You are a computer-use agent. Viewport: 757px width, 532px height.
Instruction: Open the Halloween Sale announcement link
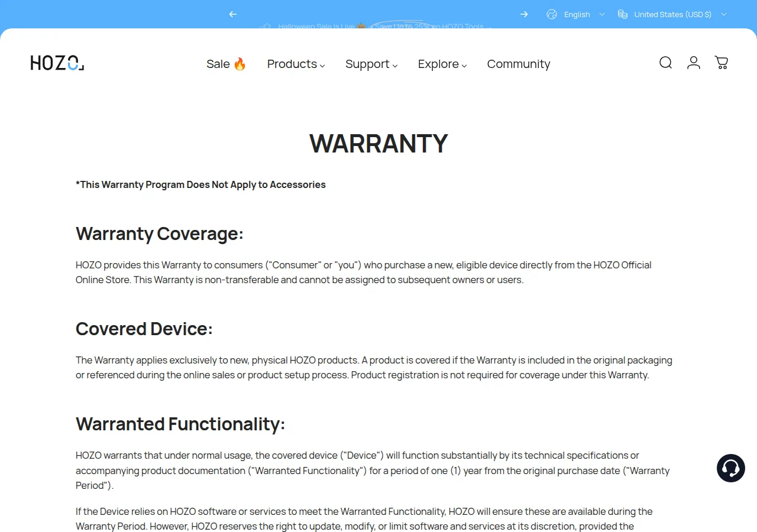coord(378,26)
